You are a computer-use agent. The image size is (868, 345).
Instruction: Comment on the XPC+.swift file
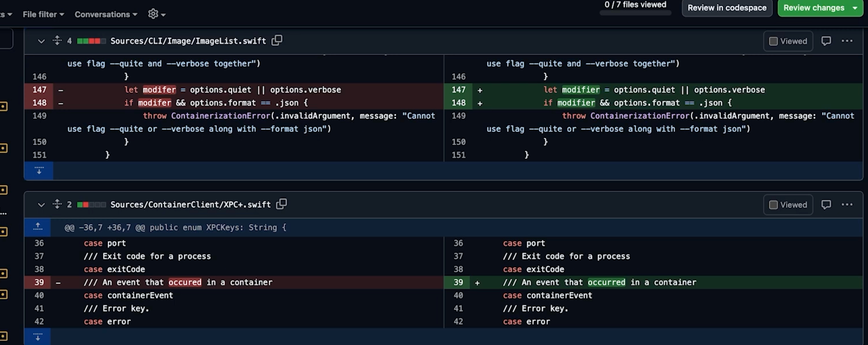[x=826, y=205]
